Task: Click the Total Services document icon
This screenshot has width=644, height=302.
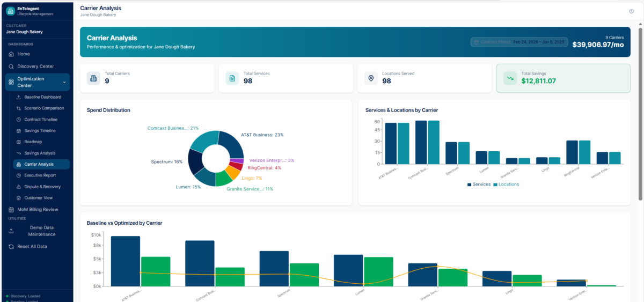Action: [x=232, y=78]
